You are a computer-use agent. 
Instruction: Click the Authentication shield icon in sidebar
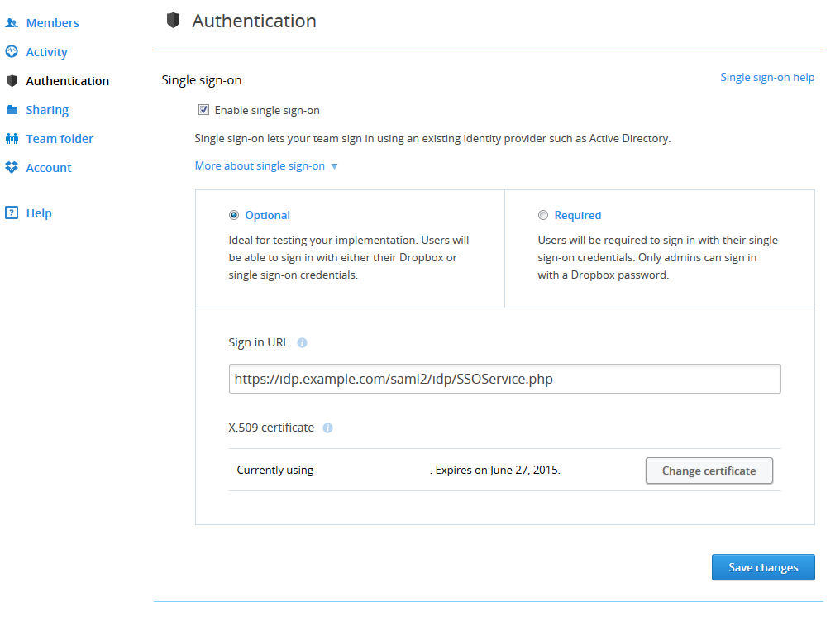12,81
